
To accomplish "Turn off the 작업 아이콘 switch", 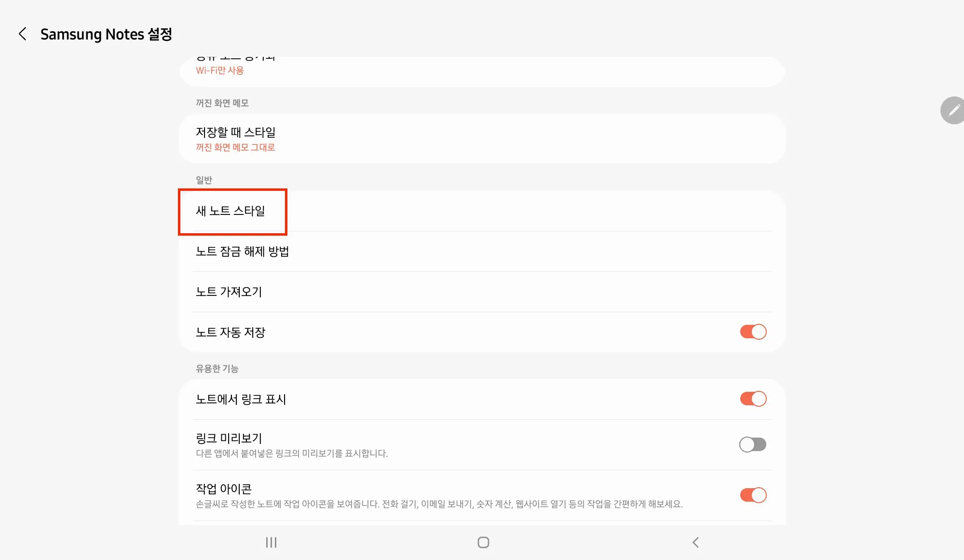I will pyautogui.click(x=753, y=495).
